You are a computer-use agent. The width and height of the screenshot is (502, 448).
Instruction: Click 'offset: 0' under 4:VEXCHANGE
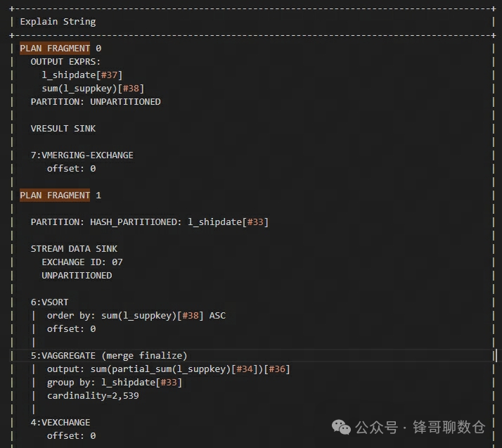pyautogui.click(x=72, y=436)
